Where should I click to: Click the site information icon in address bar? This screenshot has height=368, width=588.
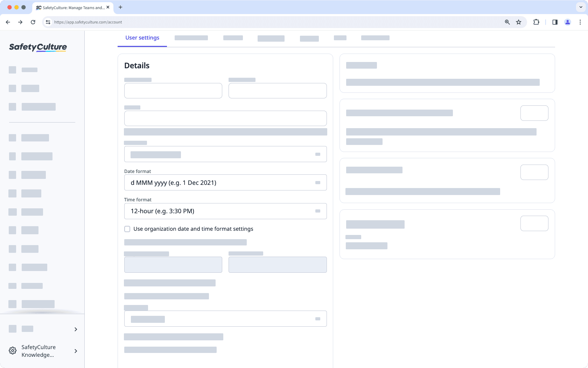(48, 22)
